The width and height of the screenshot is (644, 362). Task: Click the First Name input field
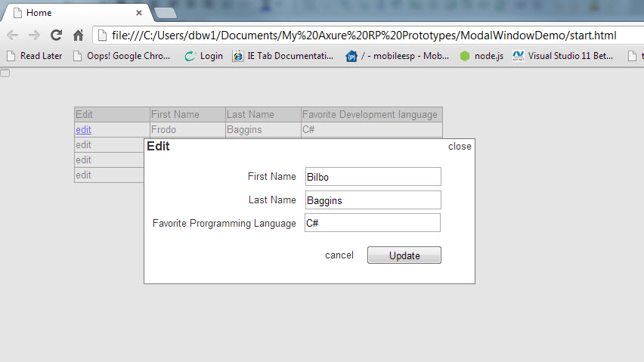373,177
